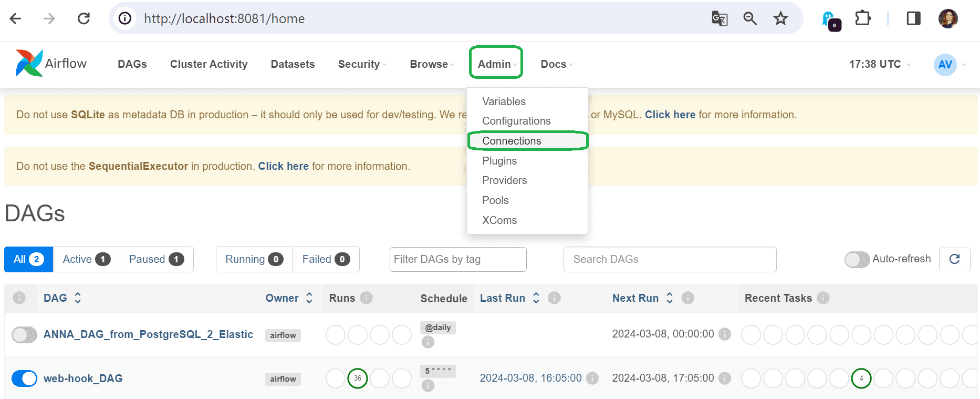Click the info icon beside Runs header

pos(367,298)
